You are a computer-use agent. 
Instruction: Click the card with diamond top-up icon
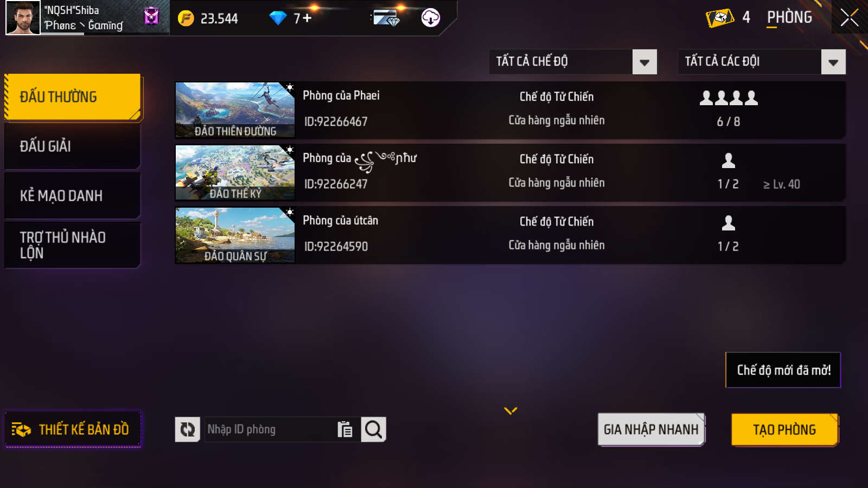pyautogui.click(x=387, y=18)
